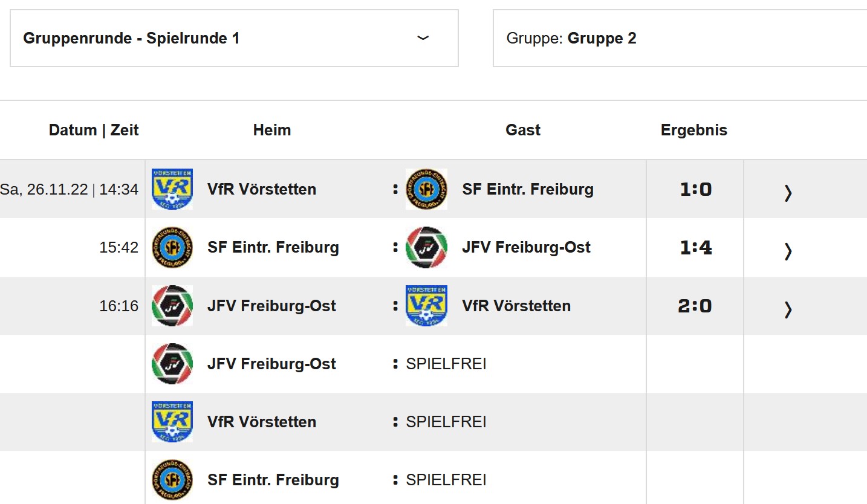Expand details arrow for the 1:4 match
This screenshot has height=504, width=867.
[x=788, y=251]
